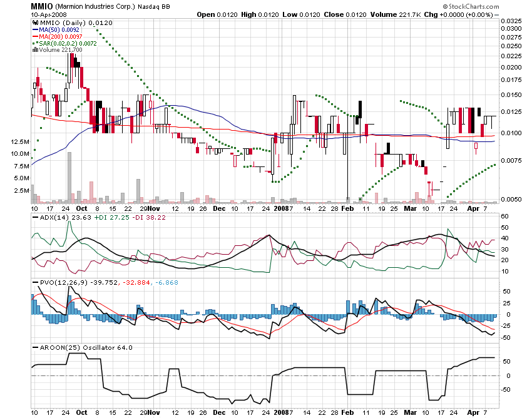Click the Oct label on the bottom date axis
The width and height of the screenshot is (532, 418).
point(81,412)
